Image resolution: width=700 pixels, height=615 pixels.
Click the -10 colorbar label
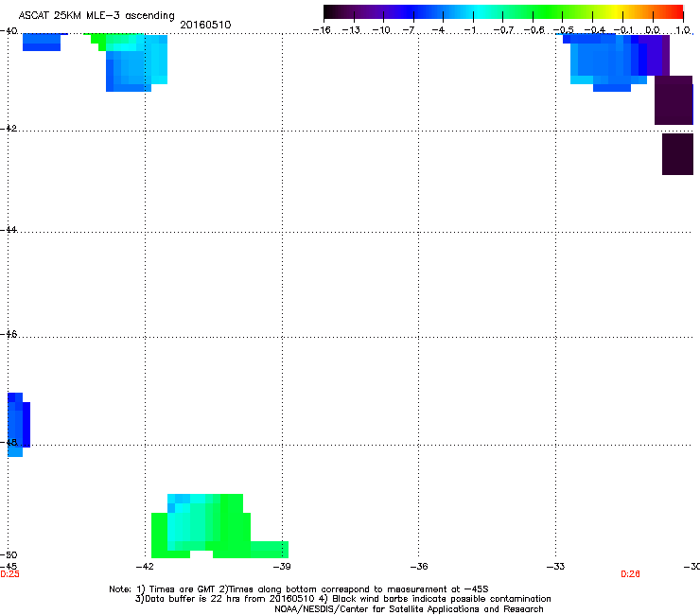[x=381, y=30]
